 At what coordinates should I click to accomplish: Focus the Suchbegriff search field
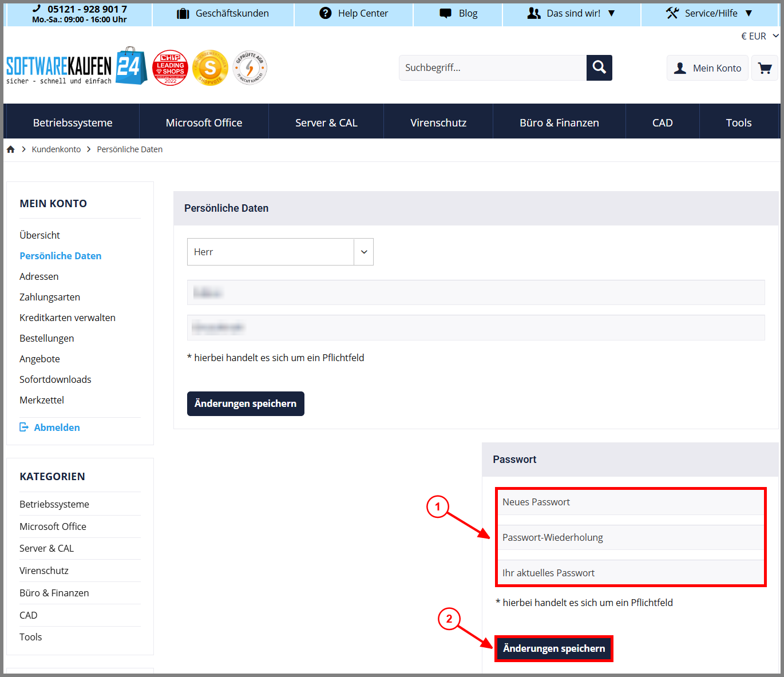[x=493, y=68]
